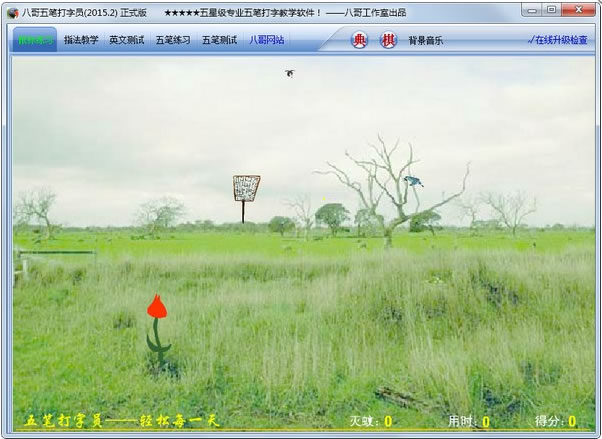Screen dimensions: 602x439
Task: Visit the 八哥网站 link
Action: coord(266,41)
